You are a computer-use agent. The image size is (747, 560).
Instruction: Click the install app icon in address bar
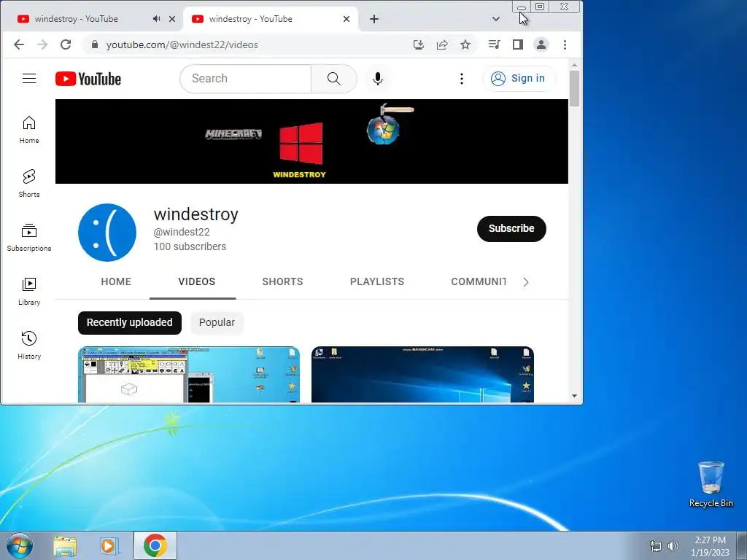(418, 44)
